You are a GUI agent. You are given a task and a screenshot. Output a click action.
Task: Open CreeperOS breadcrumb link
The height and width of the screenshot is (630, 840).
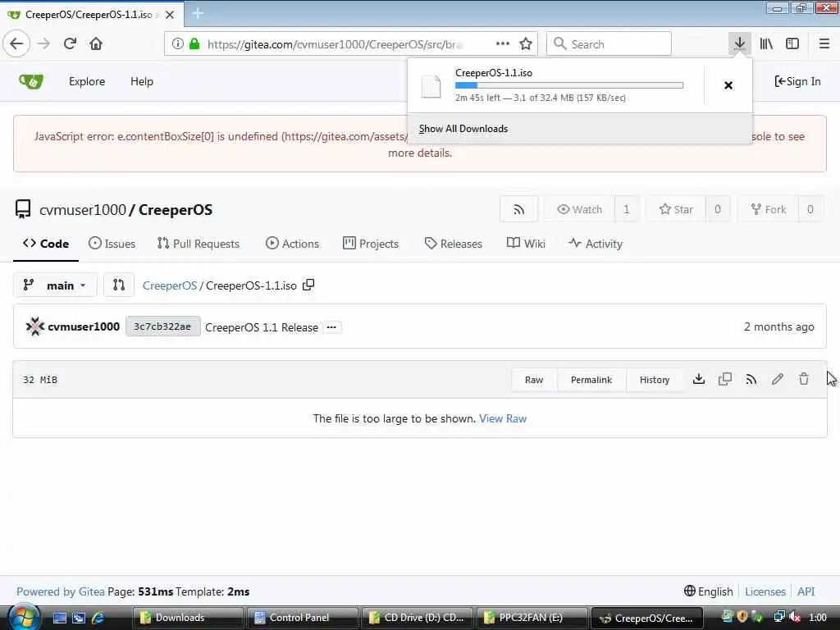[169, 286]
